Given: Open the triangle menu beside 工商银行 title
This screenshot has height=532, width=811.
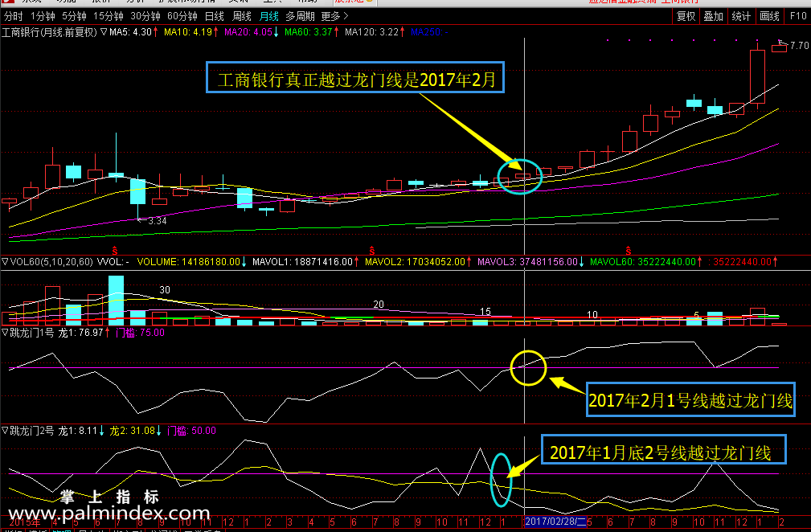Looking at the screenshot, I should (104, 32).
